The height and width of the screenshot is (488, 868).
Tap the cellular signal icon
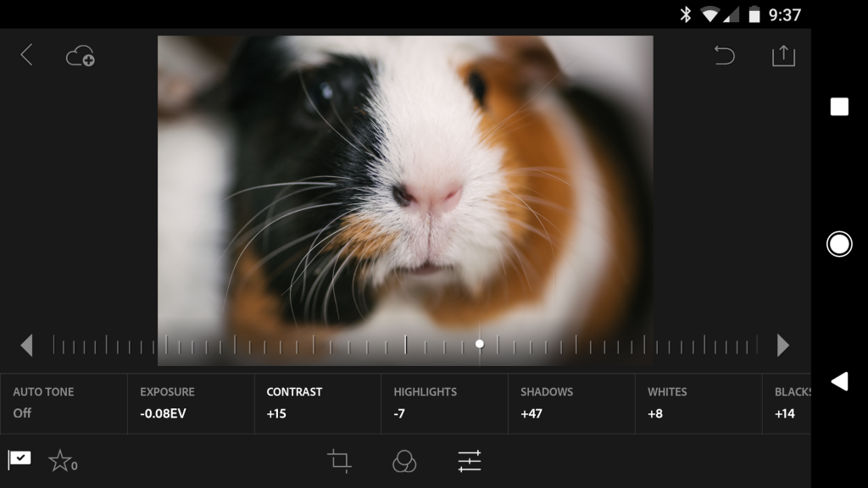point(731,15)
